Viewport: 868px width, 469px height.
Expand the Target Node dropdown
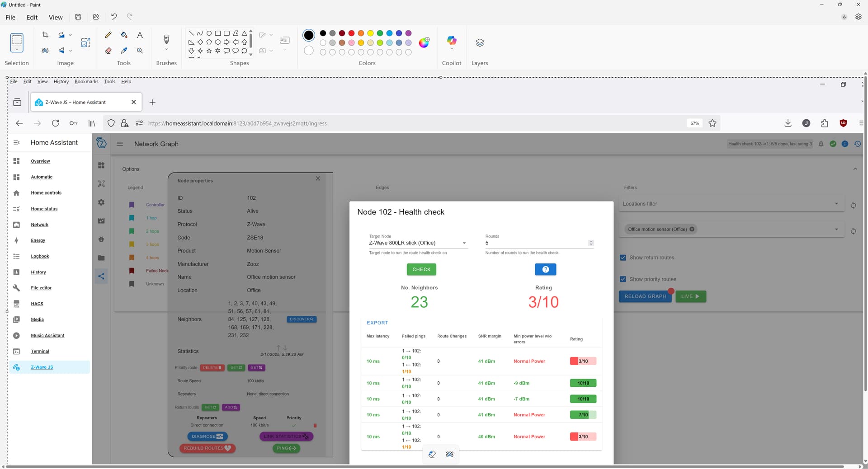click(x=464, y=243)
